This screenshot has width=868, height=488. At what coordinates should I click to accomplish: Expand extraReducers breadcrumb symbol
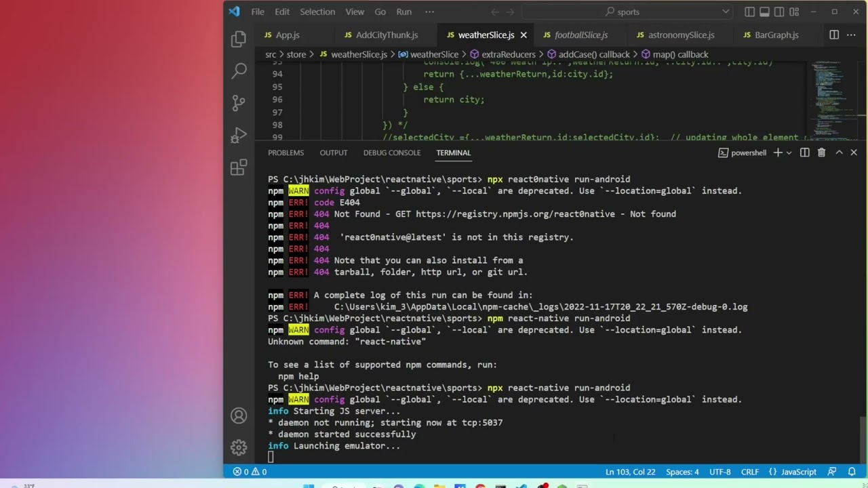pyautogui.click(x=503, y=54)
